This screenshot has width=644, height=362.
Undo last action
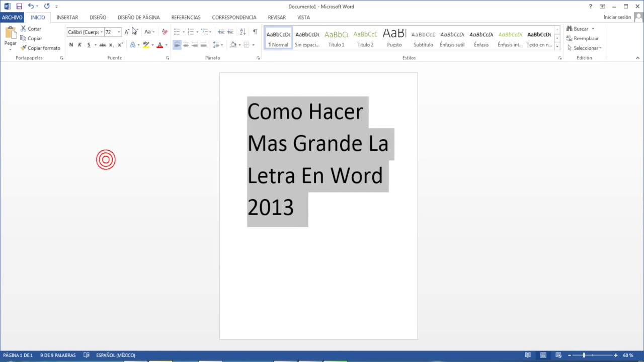(x=31, y=7)
